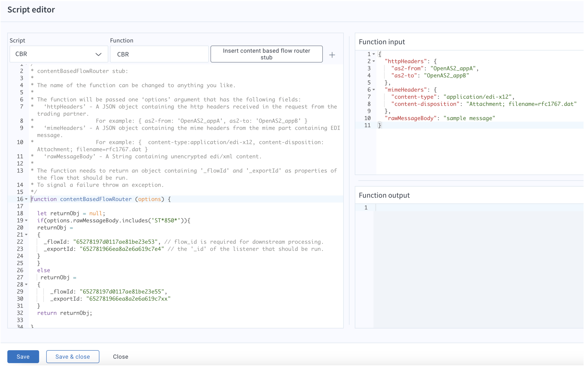Click line number 11 in Function input gutter
The width and height of the screenshot is (588, 368).
point(367,125)
